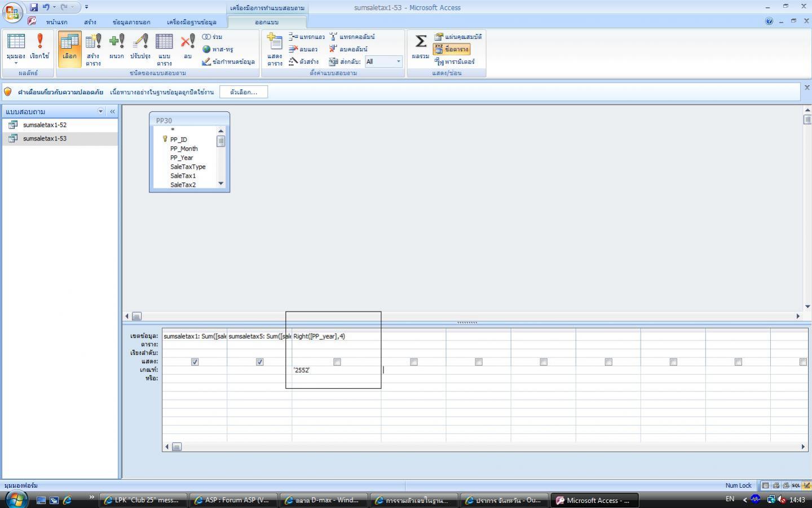This screenshot has width=812, height=508.
Task: Click security warning Options (ตัวเลือก...) button
Action: pyautogui.click(x=244, y=92)
